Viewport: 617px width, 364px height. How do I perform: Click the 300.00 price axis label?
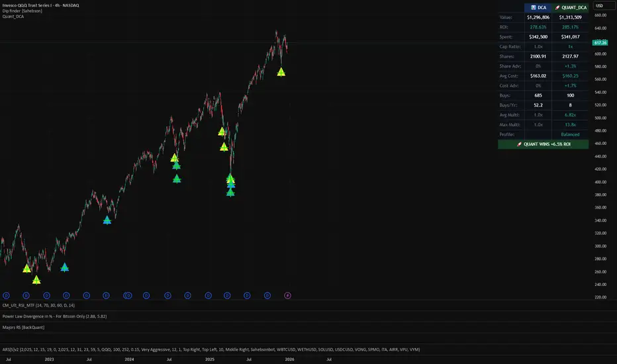pyautogui.click(x=600, y=246)
